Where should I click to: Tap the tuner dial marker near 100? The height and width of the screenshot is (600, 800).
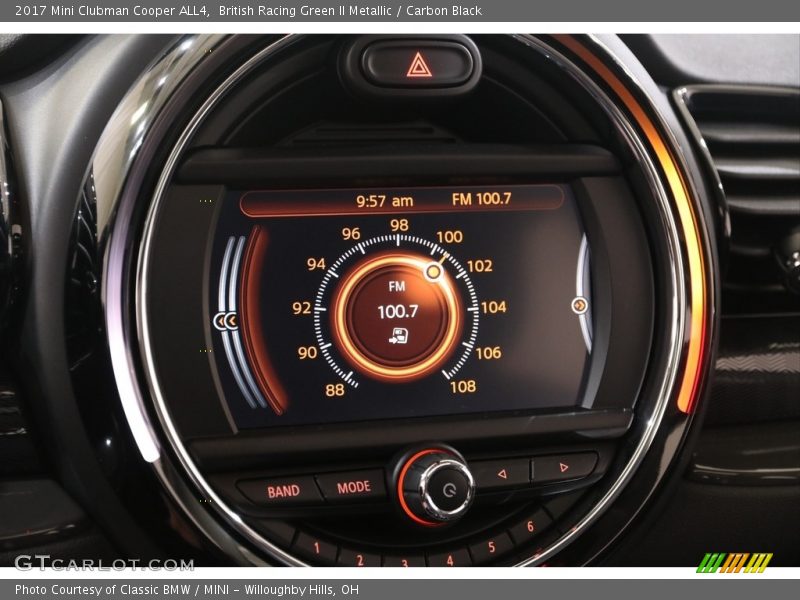[x=434, y=271]
